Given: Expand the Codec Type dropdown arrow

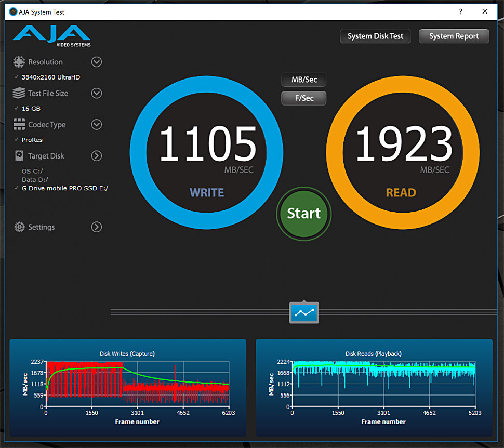Looking at the screenshot, I should point(97,124).
